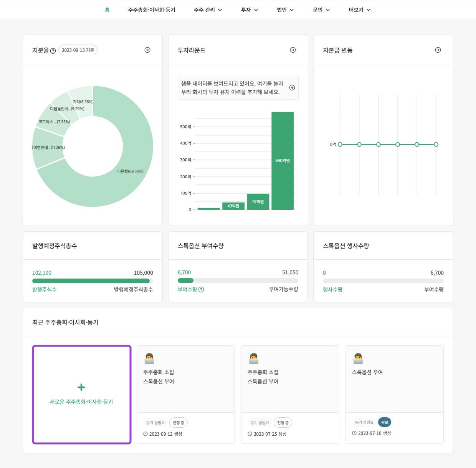Click 새로운 주주총회·이사회·등기 card
The width and height of the screenshot is (476, 468).
pyautogui.click(x=81, y=394)
